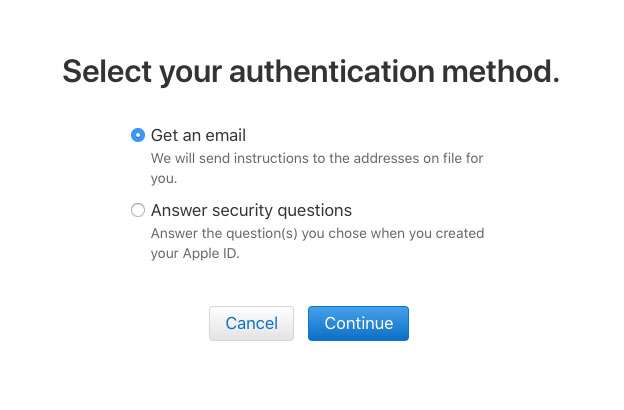624x410 pixels.
Task: Click the "Select your authentication method." heading
Action: tap(311, 71)
